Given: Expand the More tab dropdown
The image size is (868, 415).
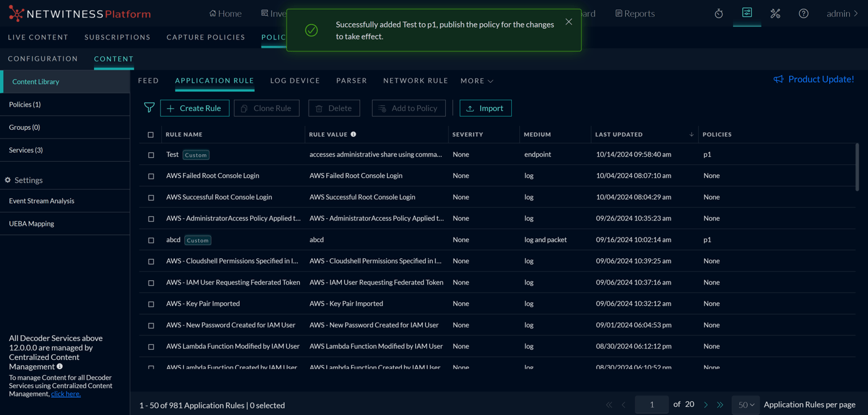Looking at the screenshot, I should click(477, 81).
